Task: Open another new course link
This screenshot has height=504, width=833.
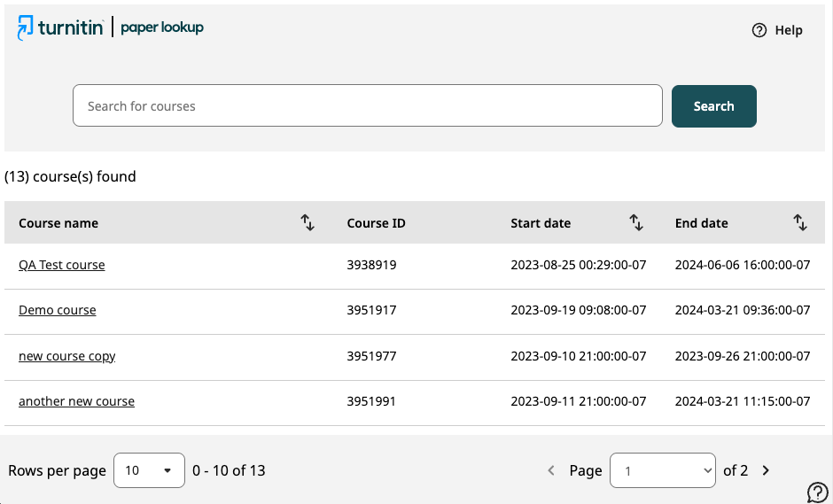Action: pos(76,401)
